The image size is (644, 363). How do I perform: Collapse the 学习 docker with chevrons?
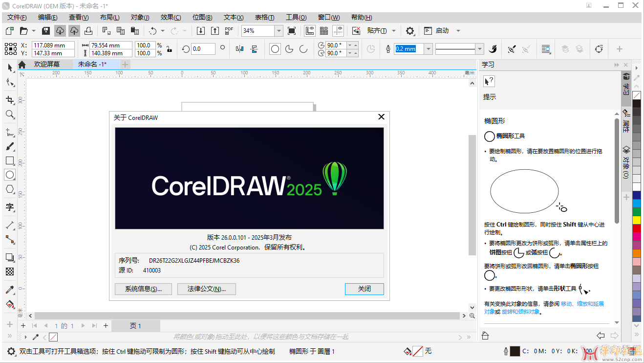[x=617, y=65]
